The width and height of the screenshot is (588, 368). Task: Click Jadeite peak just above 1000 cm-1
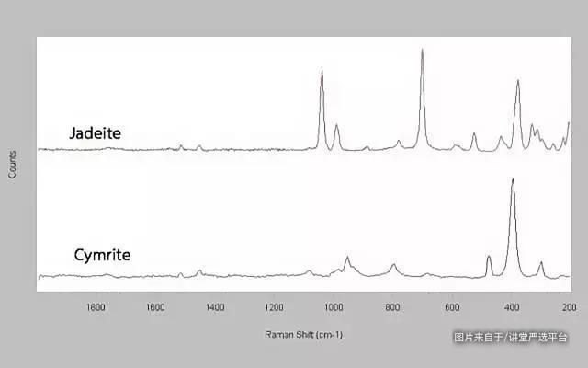point(322,73)
